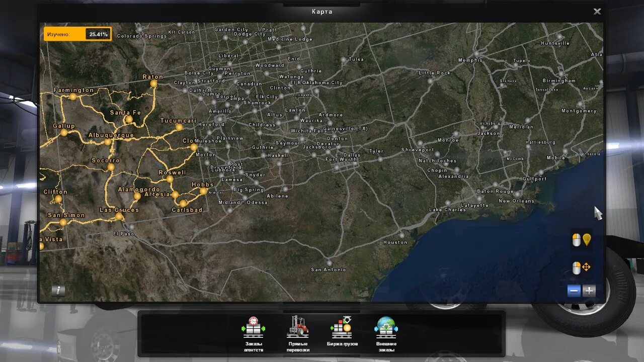Zoom in the map with plus button
644x362 pixels.
(589, 291)
